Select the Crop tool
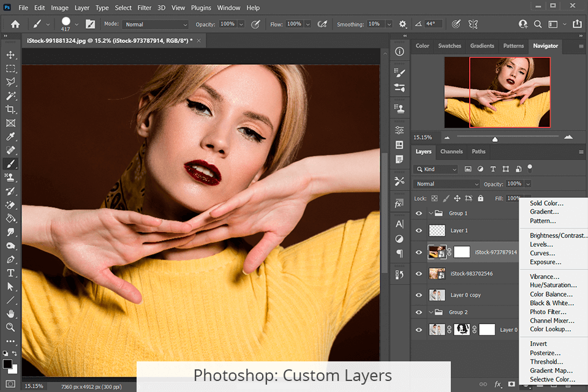Viewport: 588px width, 392px height. click(10, 110)
